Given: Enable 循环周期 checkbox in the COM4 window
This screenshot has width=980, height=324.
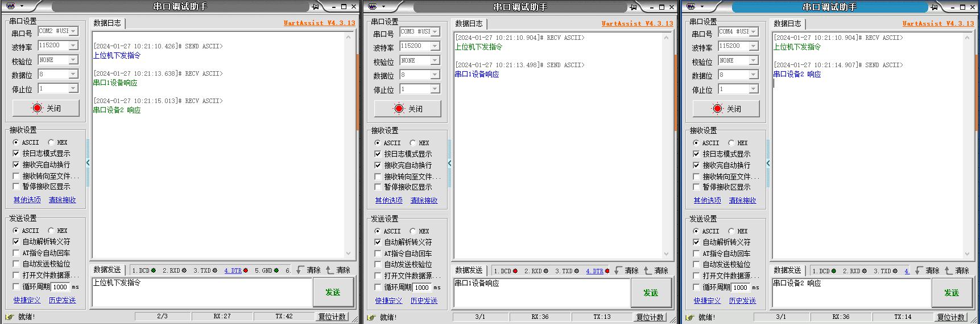Looking at the screenshot, I should 696,287.
